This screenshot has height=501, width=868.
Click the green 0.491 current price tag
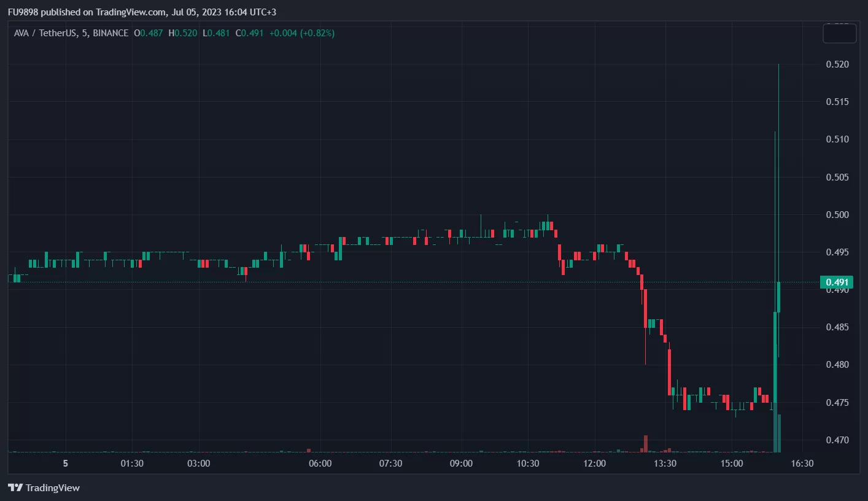pyautogui.click(x=836, y=282)
